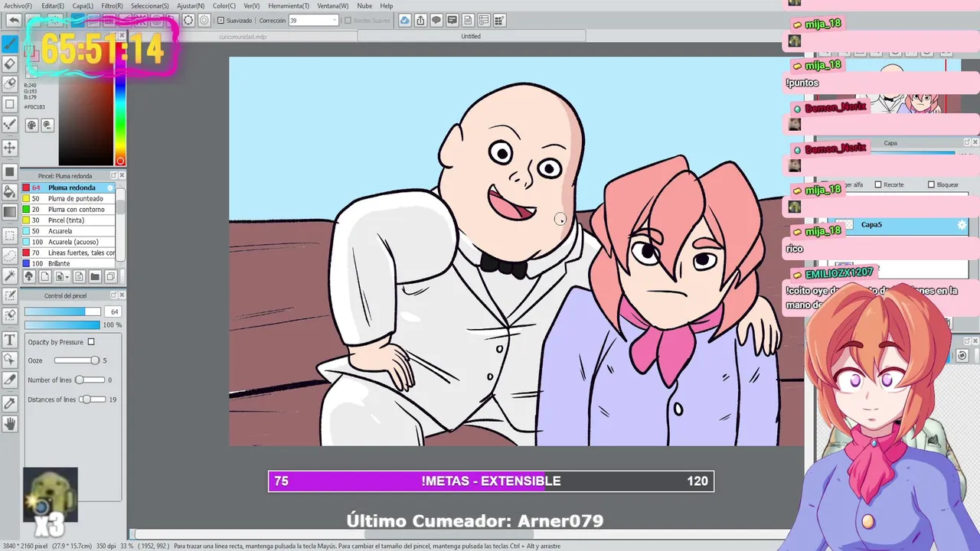Toggle the Suavizado checkbox
The image size is (980, 551).
tap(221, 21)
